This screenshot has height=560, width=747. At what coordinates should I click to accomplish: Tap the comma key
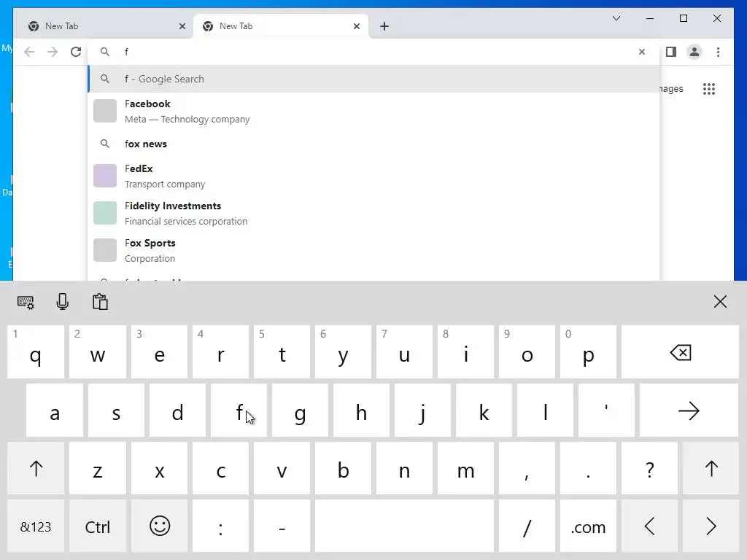527,469
